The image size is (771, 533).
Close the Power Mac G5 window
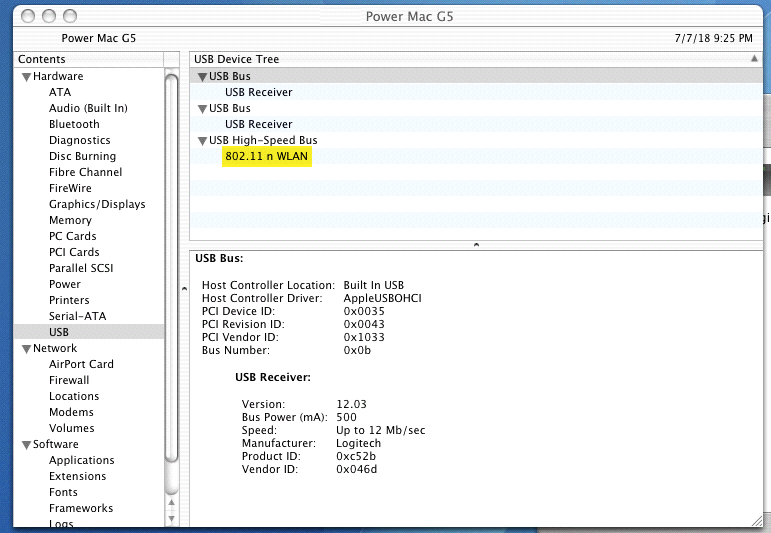(x=28, y=16)
